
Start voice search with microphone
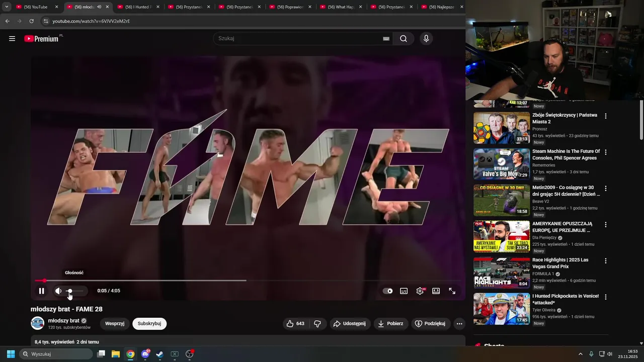coord(426,39)
